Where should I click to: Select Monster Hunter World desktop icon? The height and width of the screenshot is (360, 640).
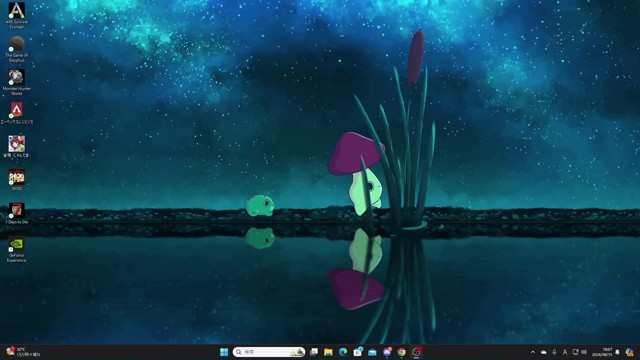(x=16, y=82)
